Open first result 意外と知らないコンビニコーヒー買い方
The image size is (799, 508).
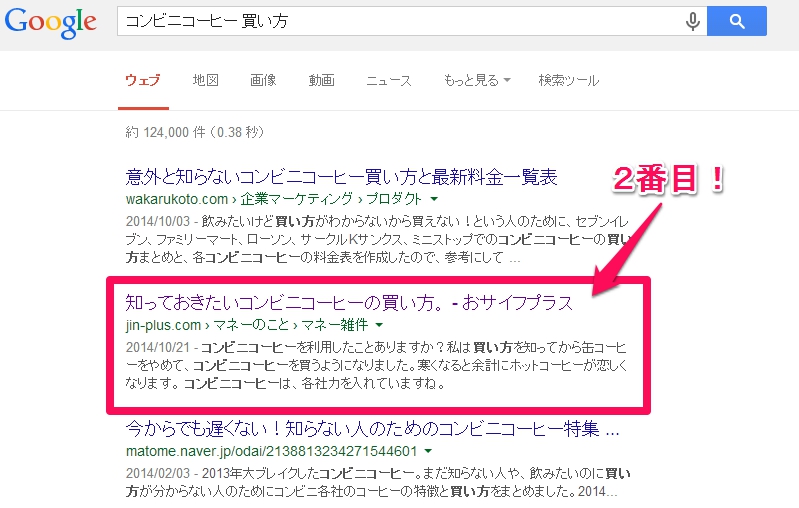point(341,177)
